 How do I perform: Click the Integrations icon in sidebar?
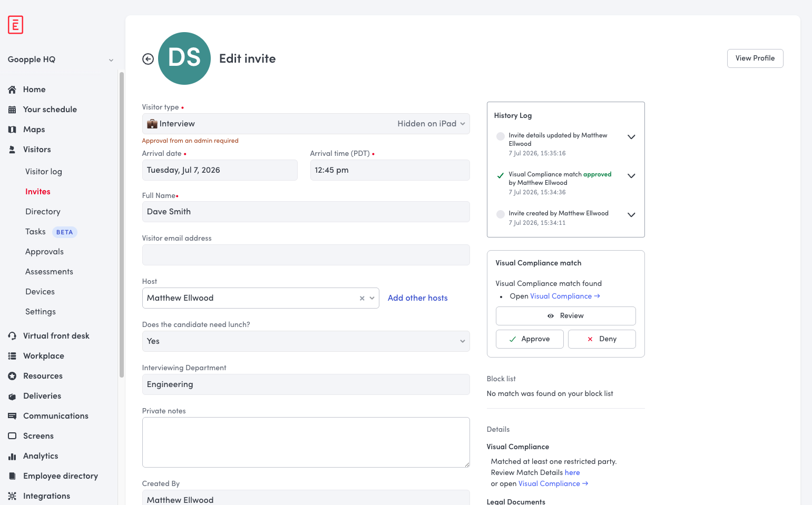(x=12, y=496)
